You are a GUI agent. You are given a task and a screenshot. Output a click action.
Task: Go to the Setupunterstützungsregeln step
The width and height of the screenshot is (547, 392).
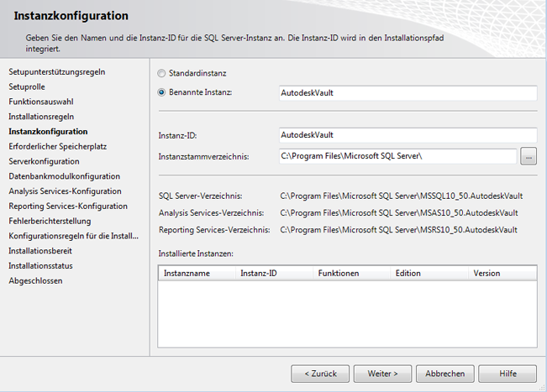pos(57,72)
